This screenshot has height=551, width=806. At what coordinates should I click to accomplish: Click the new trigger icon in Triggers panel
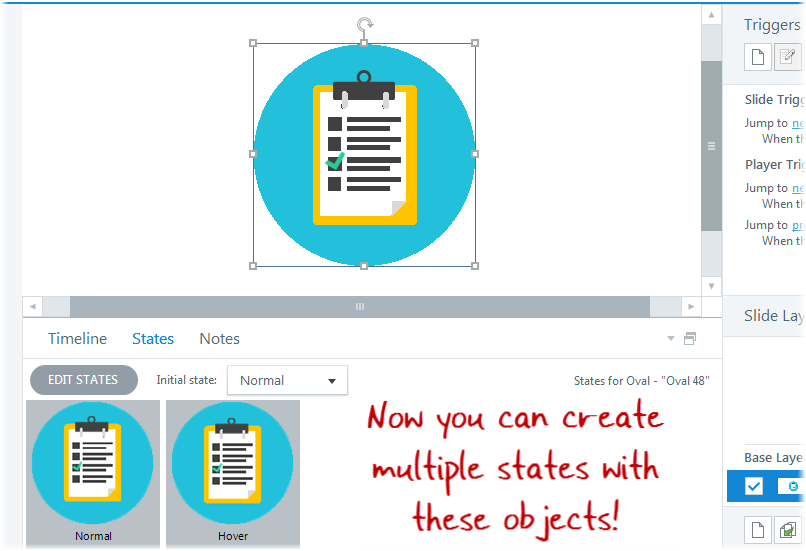coord(758,57)
